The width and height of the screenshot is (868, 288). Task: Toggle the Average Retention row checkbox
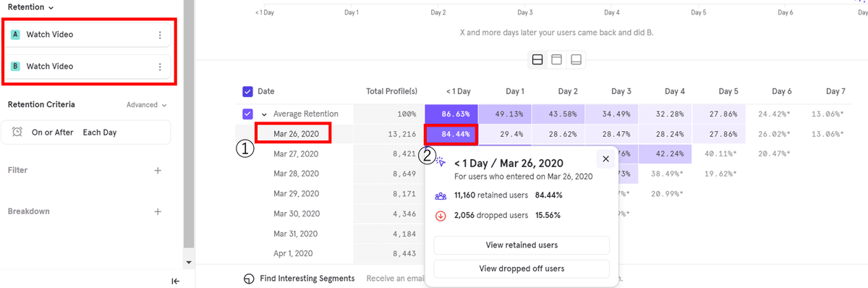pos(248,114)
